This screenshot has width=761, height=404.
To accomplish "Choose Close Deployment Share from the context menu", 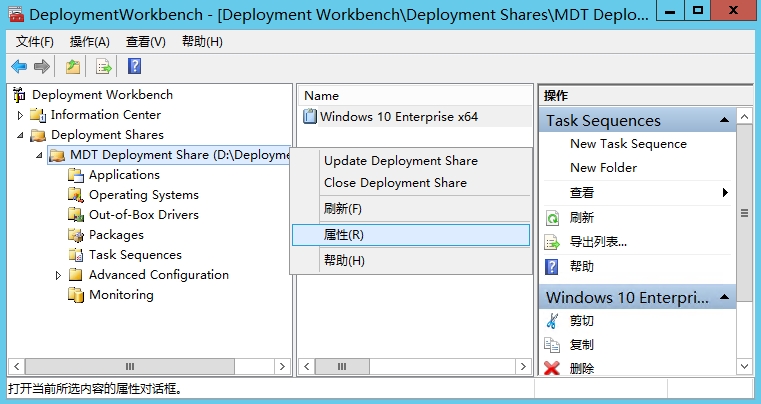I will 411,183.
